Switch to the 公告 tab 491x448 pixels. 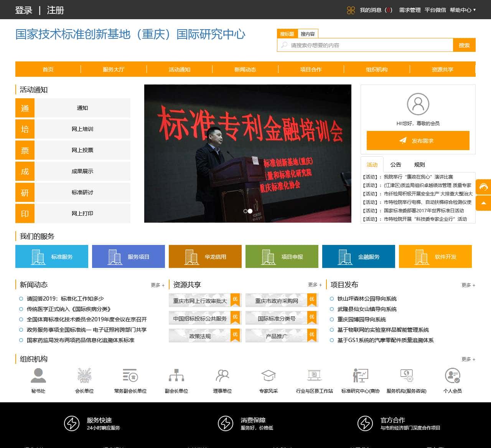(395, 165)
